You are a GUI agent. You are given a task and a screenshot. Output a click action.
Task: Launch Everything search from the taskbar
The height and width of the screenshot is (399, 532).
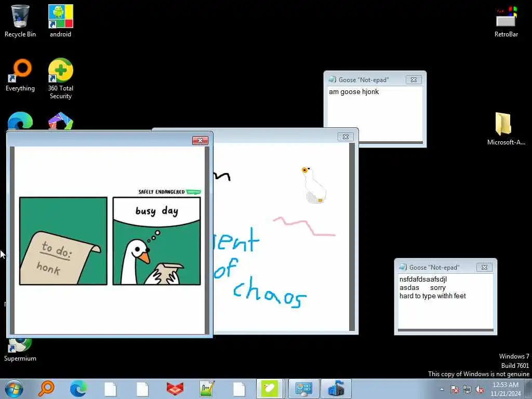[46, 389]
